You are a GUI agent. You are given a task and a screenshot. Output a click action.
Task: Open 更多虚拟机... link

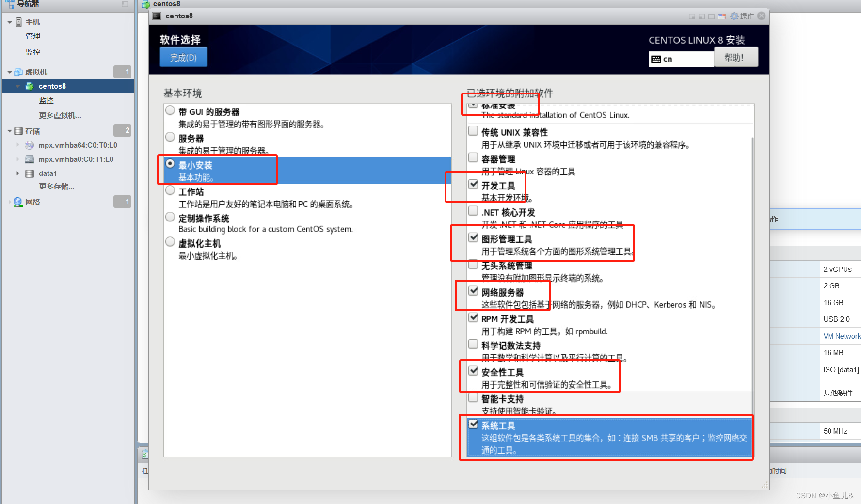[x=60, y=116]
